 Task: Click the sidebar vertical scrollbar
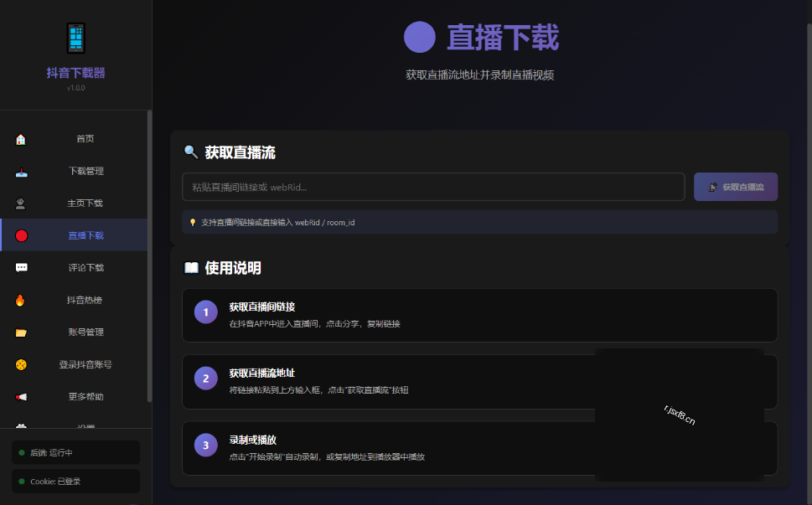(x=150, y=255)
